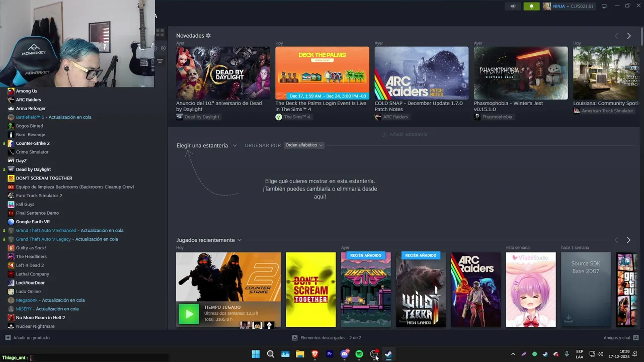Open Brave browser from taskbar

click(x=315, y=354)
